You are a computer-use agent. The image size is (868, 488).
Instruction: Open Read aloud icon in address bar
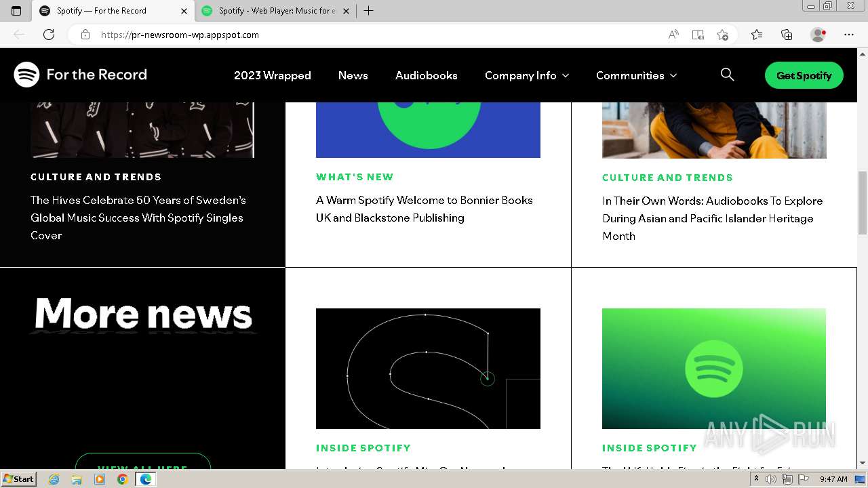[x=673, y=35]
